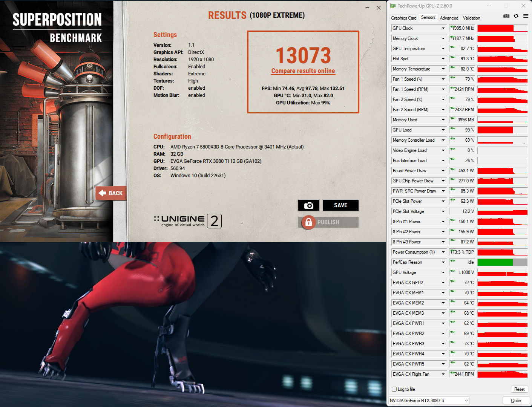
Task: Open the NVIDIA GeForce RTX 3080 Ti device selector
Action: pos(429,401)
